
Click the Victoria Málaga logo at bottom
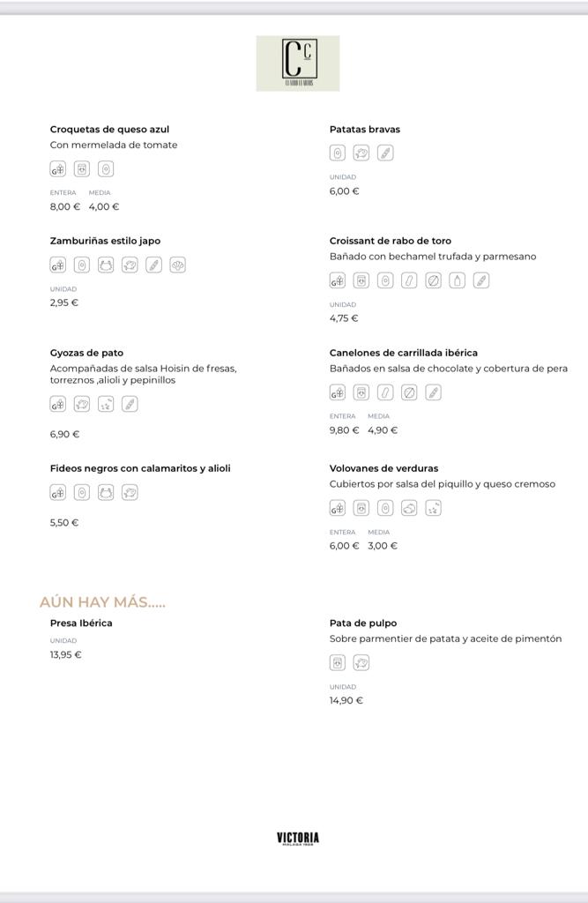(x=298, y=839)
